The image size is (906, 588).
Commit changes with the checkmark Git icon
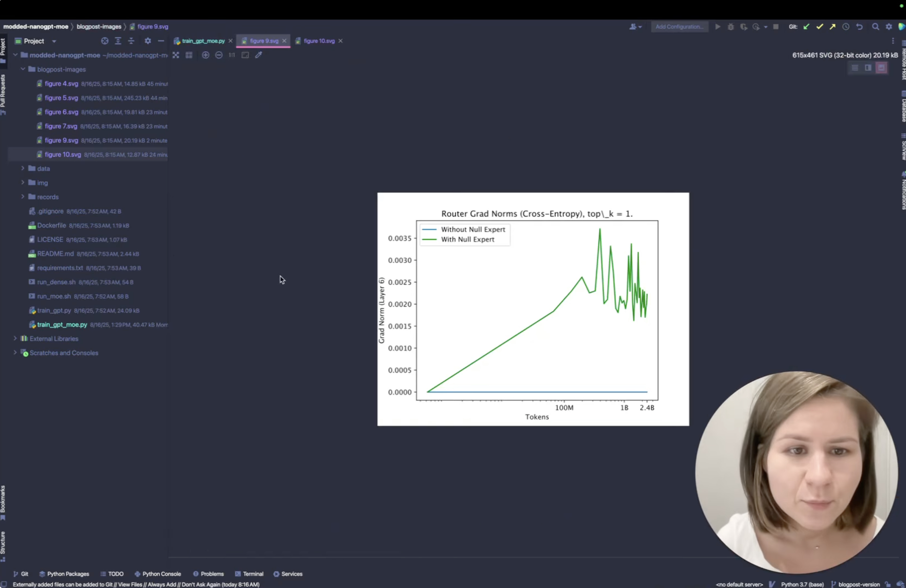[819, 27]
